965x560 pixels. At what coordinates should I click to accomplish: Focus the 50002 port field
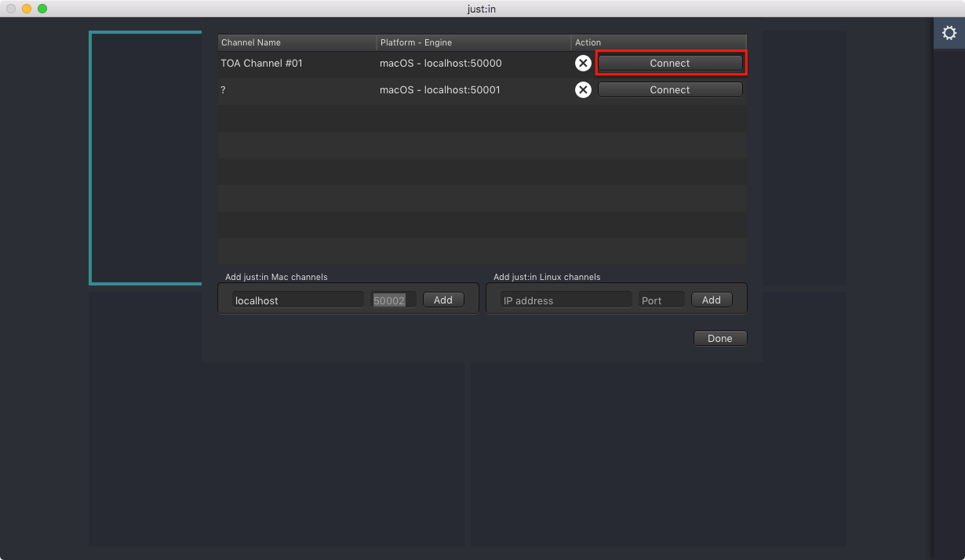tap(393, 300)
